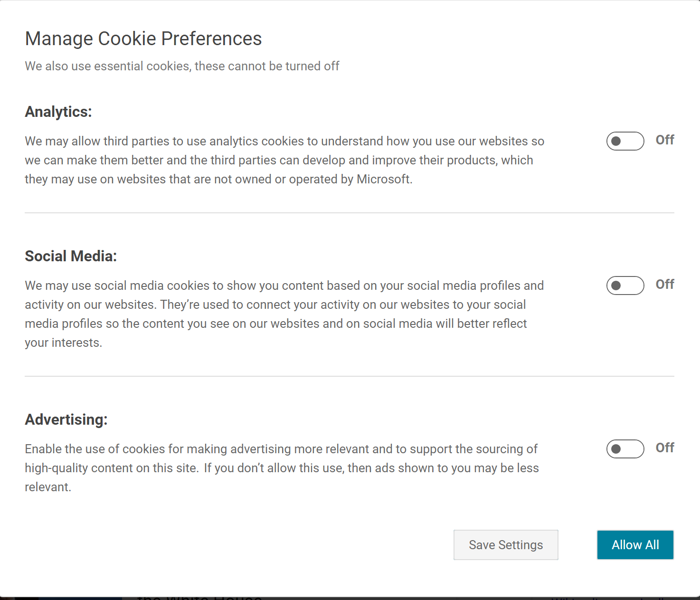Click the Social Media description paragraph
Viewport: 700px width, 600px height.
tap(284, 314)
